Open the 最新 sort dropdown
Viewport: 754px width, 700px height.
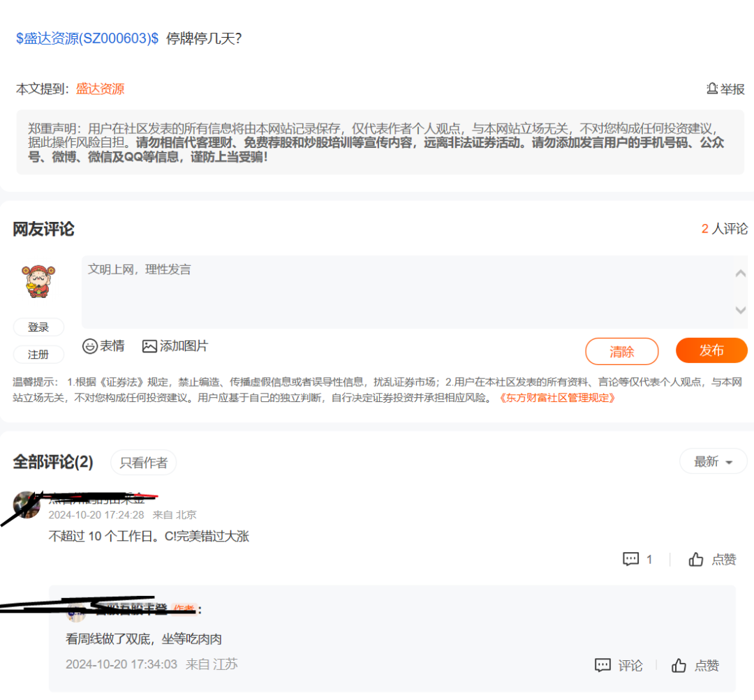713,461
